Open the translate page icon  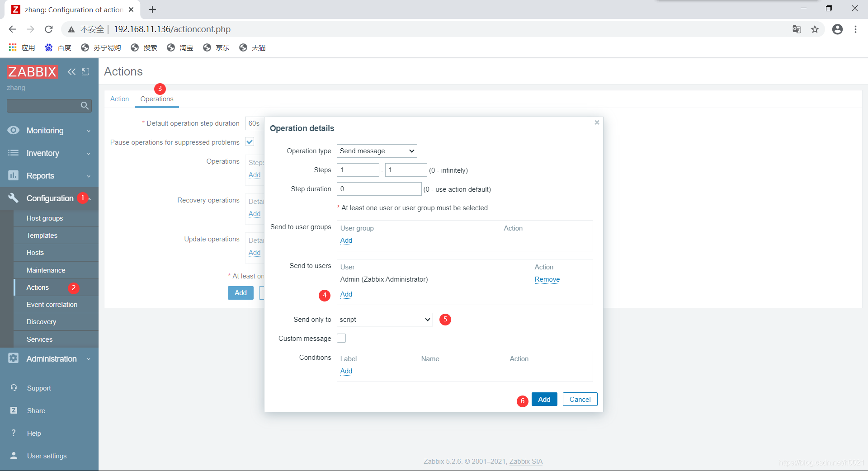pos(797,29)
